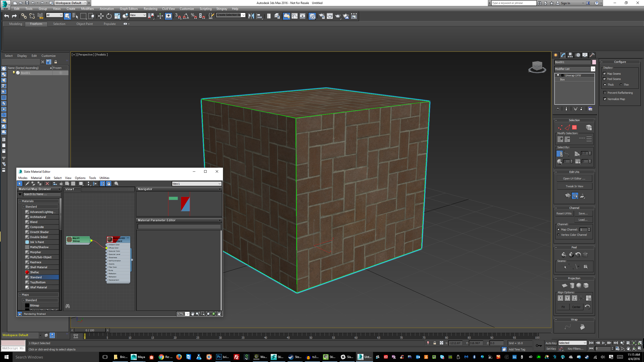Open the Create panel tab icon
The image size is (644, 362).
[556, 55]
